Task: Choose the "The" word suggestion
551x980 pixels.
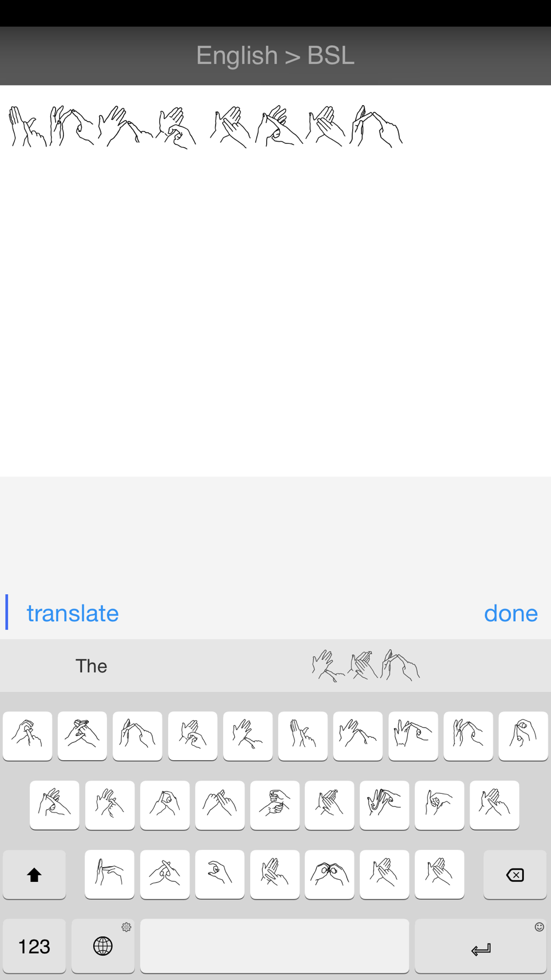Action: click(91, 666)
